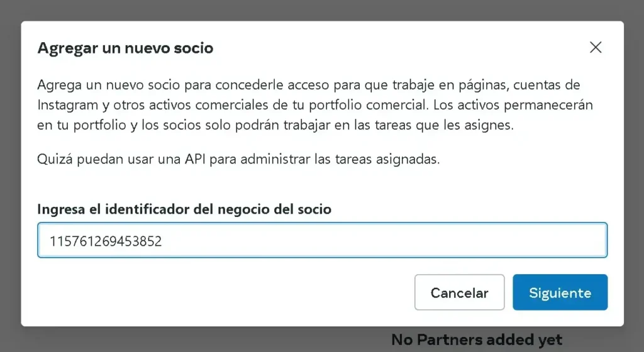Click the dimmed backdrop left of the dialog

pos(10,176)
